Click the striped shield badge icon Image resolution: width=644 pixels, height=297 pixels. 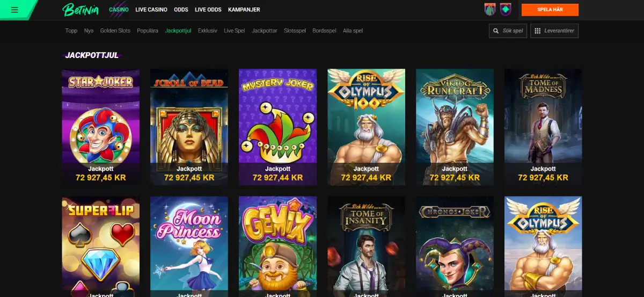pyautogui.click(x=490, y=10)
